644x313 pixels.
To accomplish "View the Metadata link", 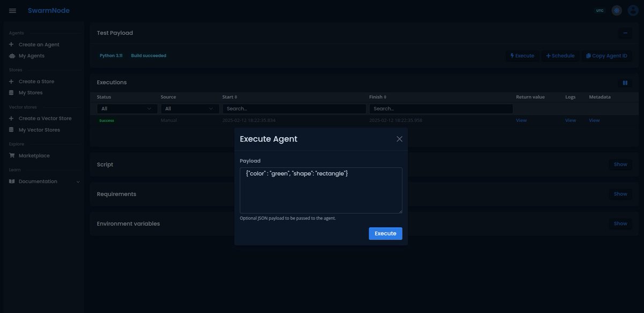I will 594,121.
